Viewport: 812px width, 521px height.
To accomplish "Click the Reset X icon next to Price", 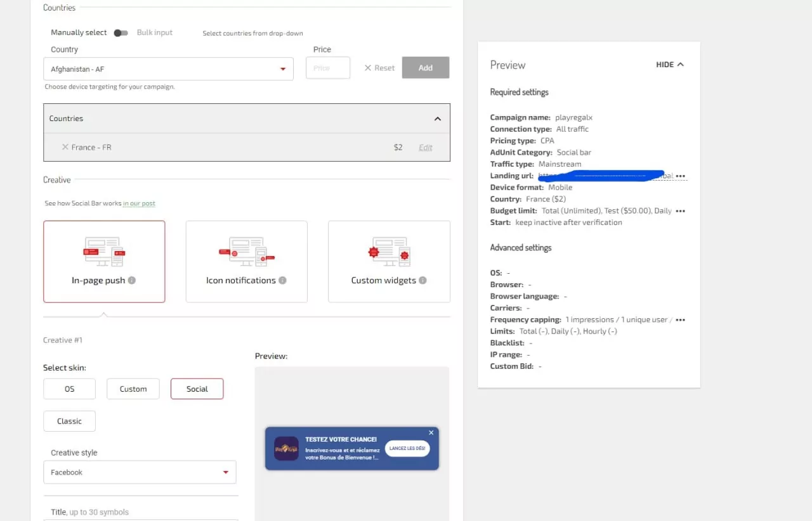I will tap(368, 68).
